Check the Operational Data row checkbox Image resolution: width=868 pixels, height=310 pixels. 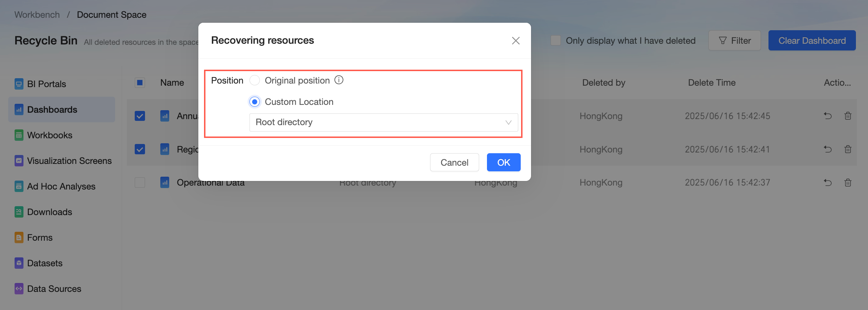140,182
